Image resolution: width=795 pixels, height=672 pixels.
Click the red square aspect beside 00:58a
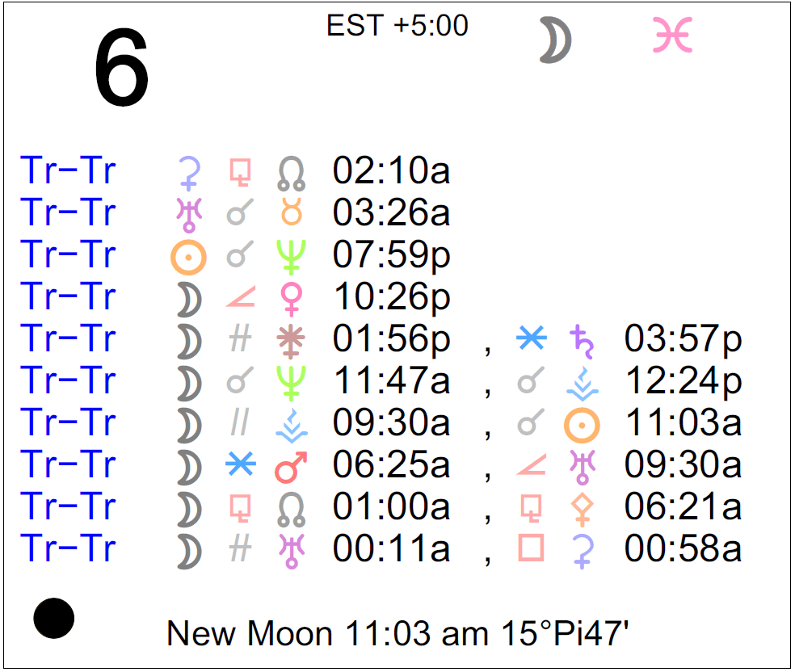point(531,550)
